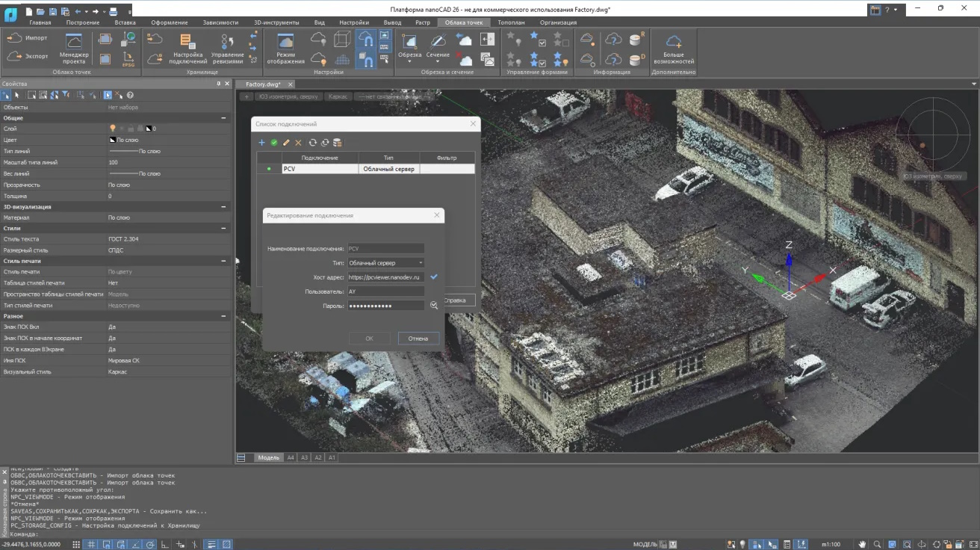Open Менеджер проекта in the ribbon

click(74, 49)
